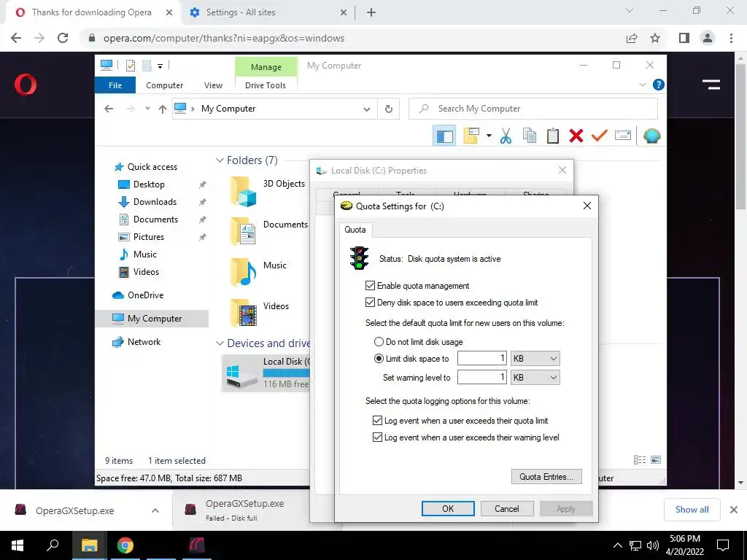747x560 pixels.
Task: Click the share page icon in Chrome address bar
Action: [632, 38]
